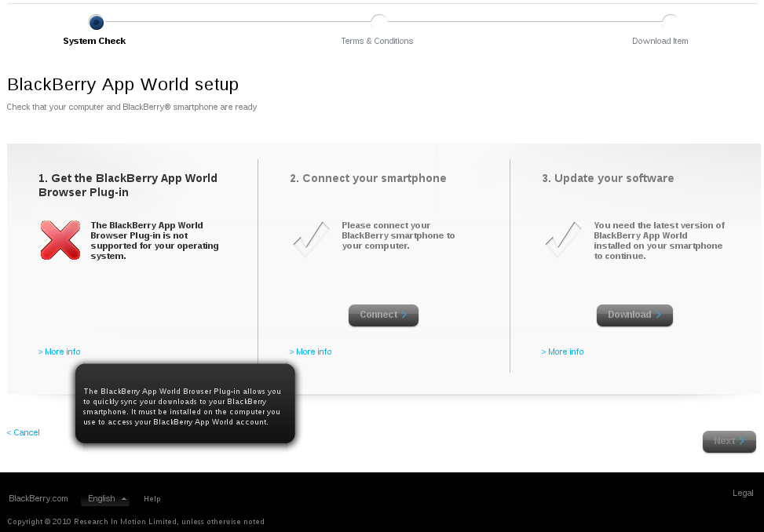Click the copyright Research In Motion text
This screenshot has height=532, width=764.
click(x=136, y=522)
